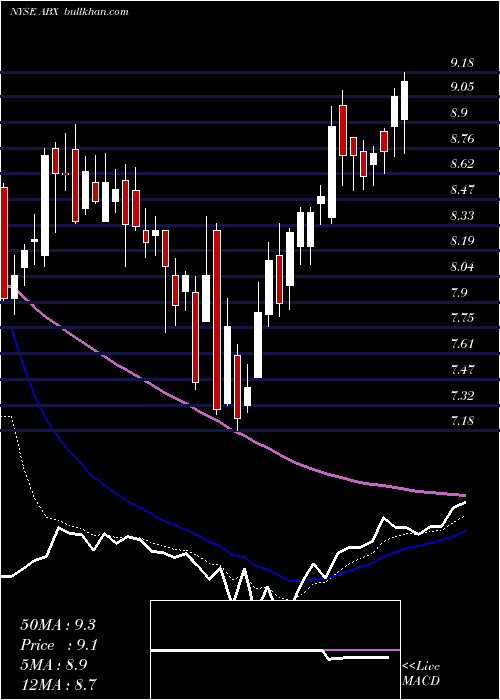Select the 7.18 price axis label

pos(461,421)
